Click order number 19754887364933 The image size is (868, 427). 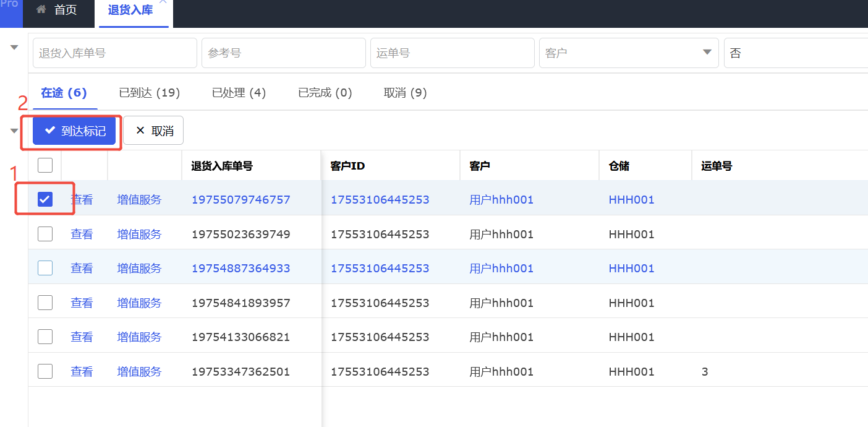[x=241, y=268]
